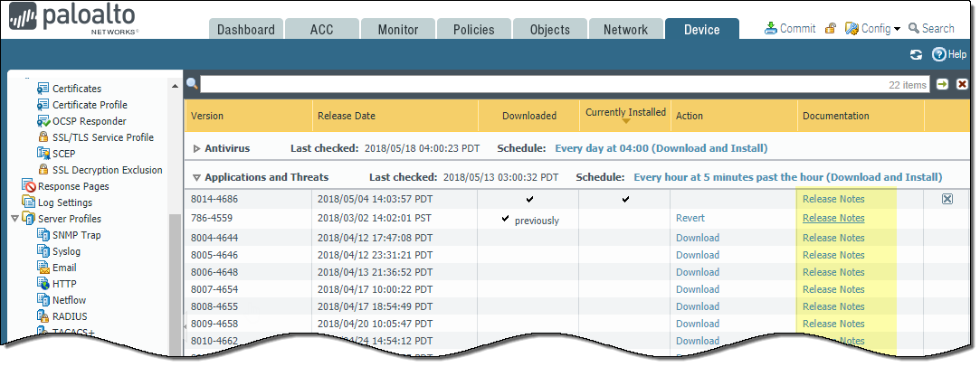
Task: Download version 8004-4644
Action: point(697,239)
